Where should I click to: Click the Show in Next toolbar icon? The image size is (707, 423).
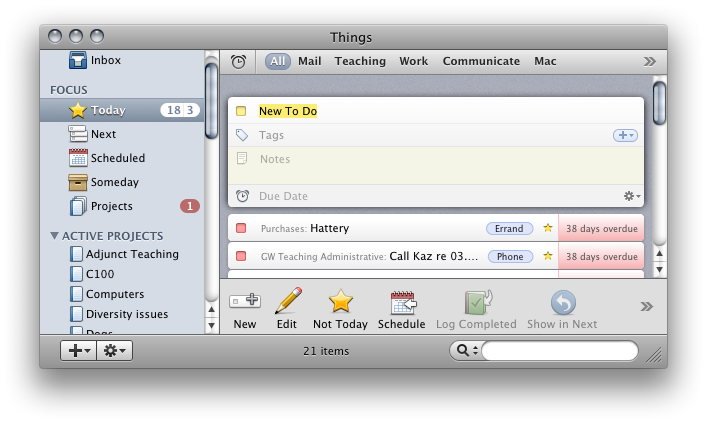pos(563,302)
